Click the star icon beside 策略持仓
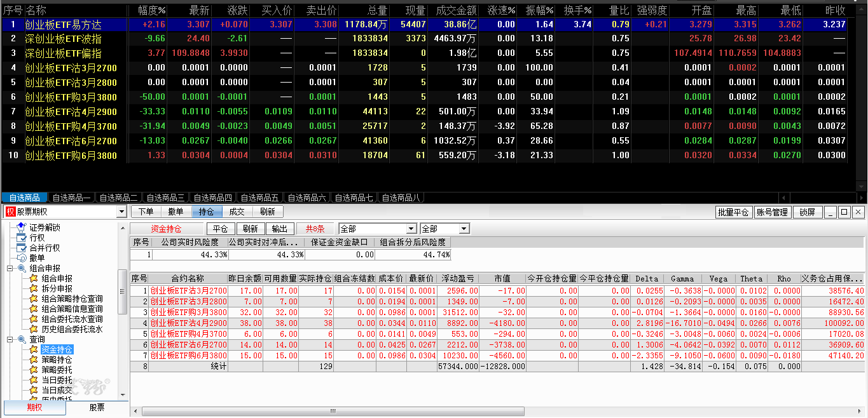Viewport: 868px width, 418px height. pos(34,360)
